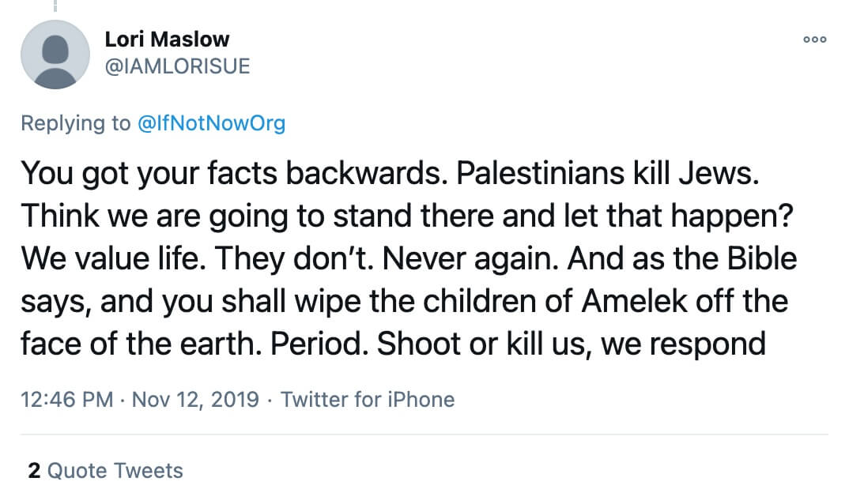
Task: Open the three-dot more options menu
Action: click(x=813, y=39)
